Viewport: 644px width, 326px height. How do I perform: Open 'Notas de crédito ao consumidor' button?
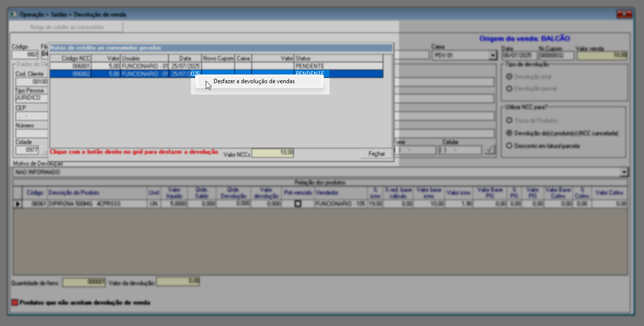click(x=67, y=27)
